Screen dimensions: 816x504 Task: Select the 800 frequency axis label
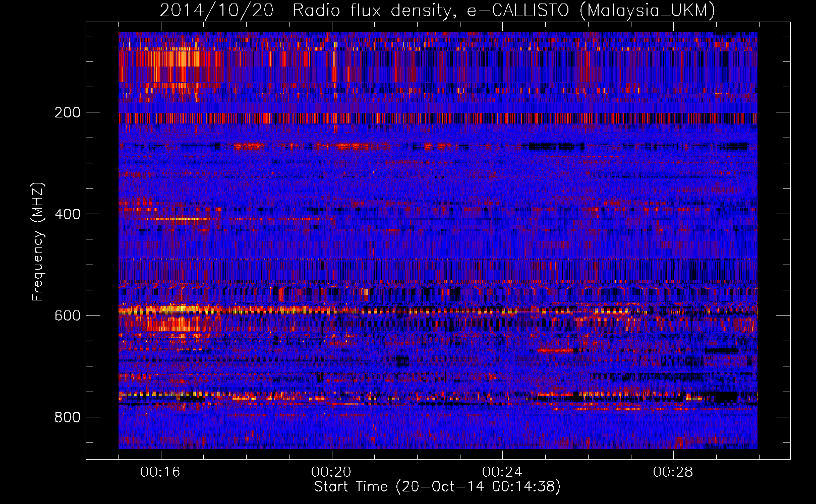click(x=68, y=417)
